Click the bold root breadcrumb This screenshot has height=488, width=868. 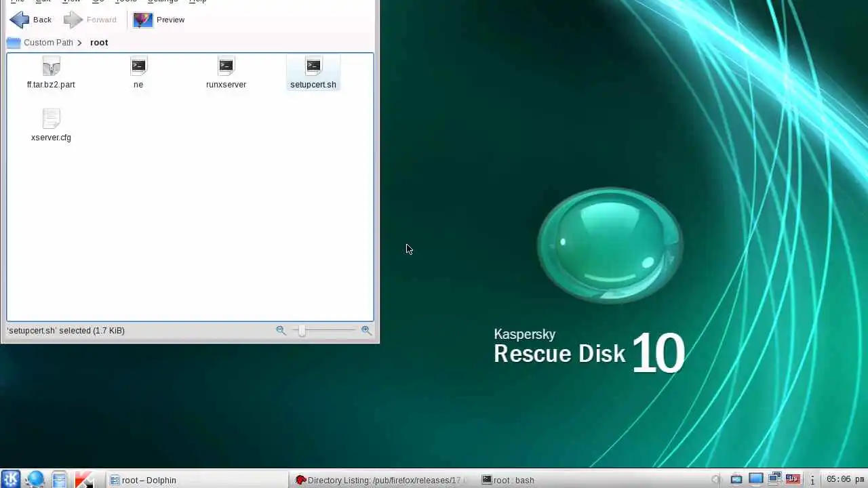[x=99, y=42]
